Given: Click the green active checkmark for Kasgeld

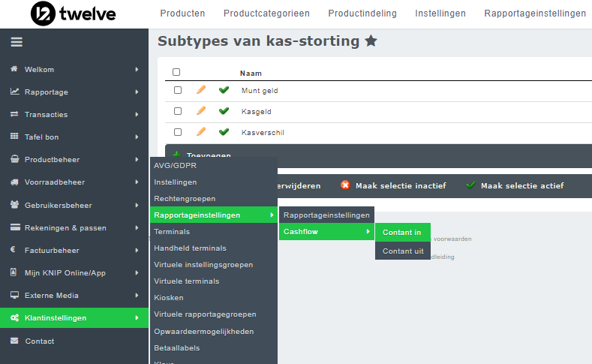Looking at the screenshot, I should point(224,111).
